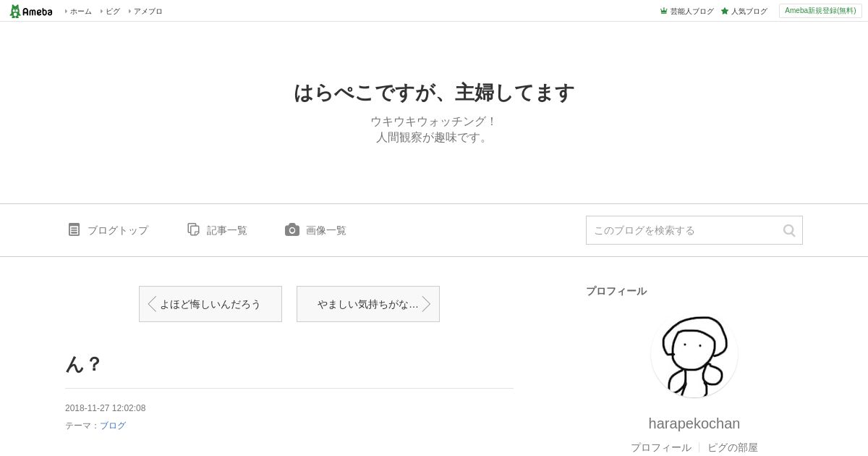868x456 pixels.
Task: Click the Ameba新規登録(無料) button
Action: pos(820,11)
